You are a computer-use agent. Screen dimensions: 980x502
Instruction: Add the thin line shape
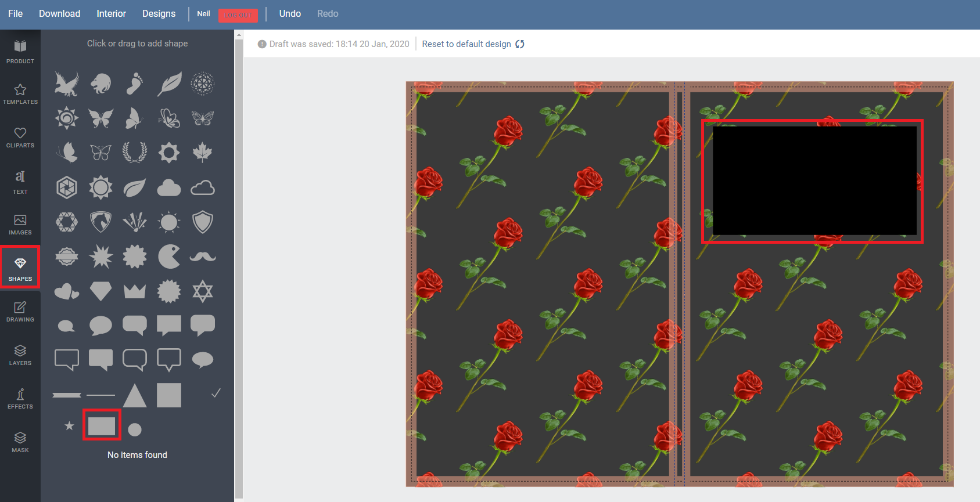pyautogui.click(x=100, y=395)
